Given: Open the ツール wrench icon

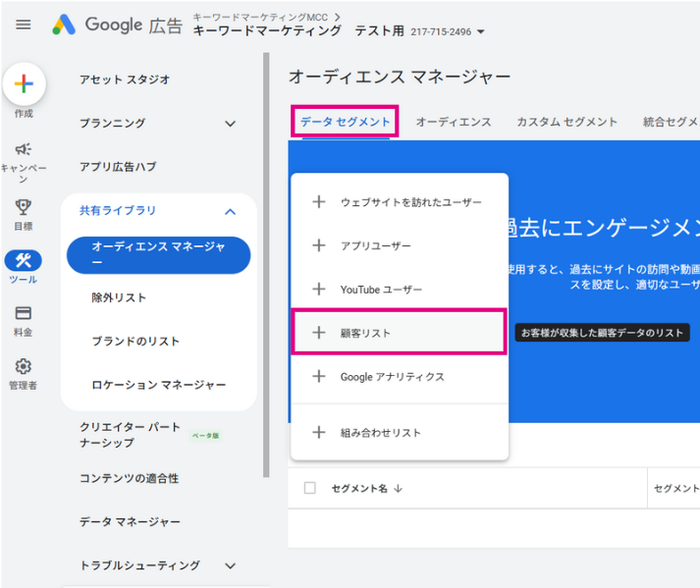Looking at the screenshot, I should coord(24,260).
